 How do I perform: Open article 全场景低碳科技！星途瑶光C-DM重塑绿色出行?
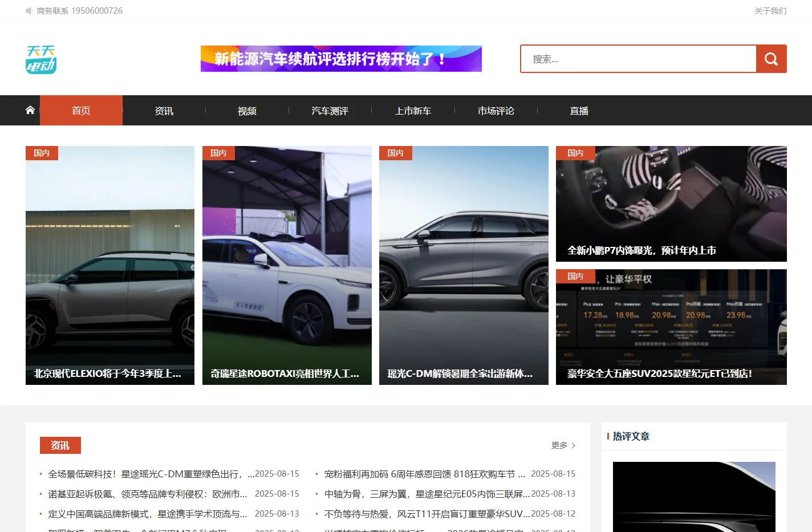(x=151, y=474)
